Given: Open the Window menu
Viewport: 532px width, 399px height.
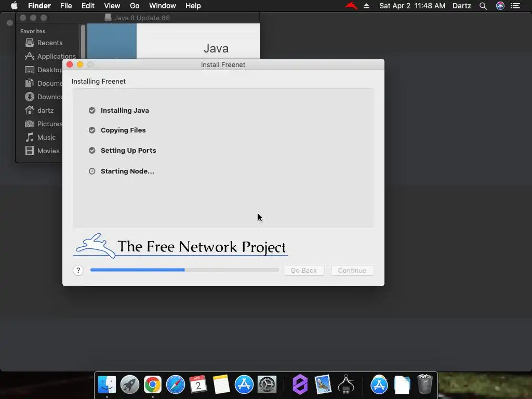Looking at the screenshot, I should [x=163, y=6].
